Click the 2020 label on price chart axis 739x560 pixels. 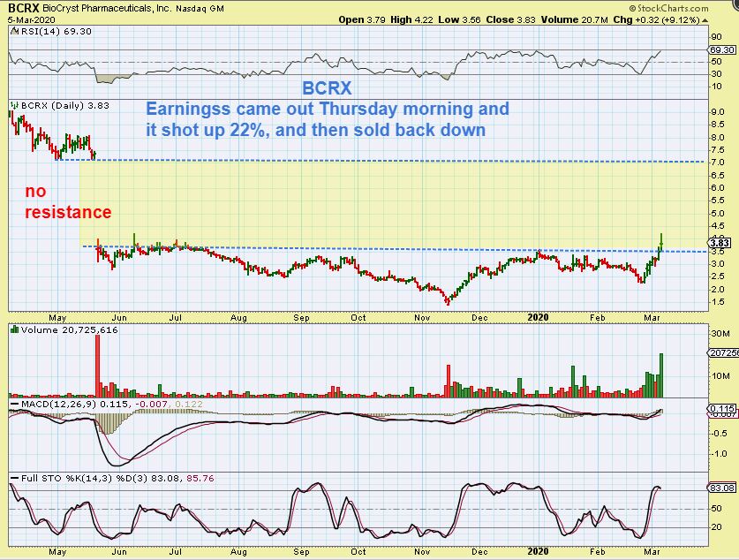tap(538, 317)
